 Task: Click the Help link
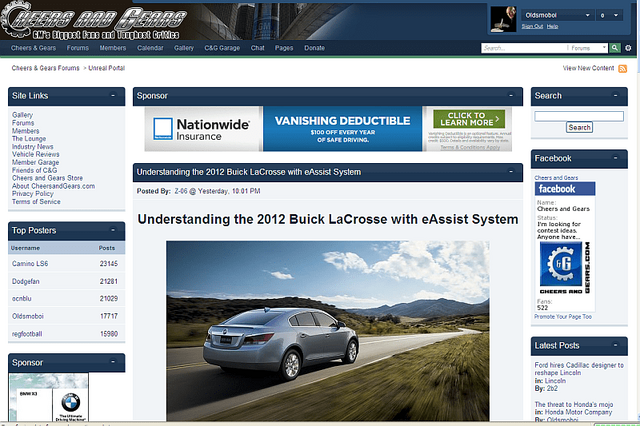pyautogui.click(x=552, y=27)
